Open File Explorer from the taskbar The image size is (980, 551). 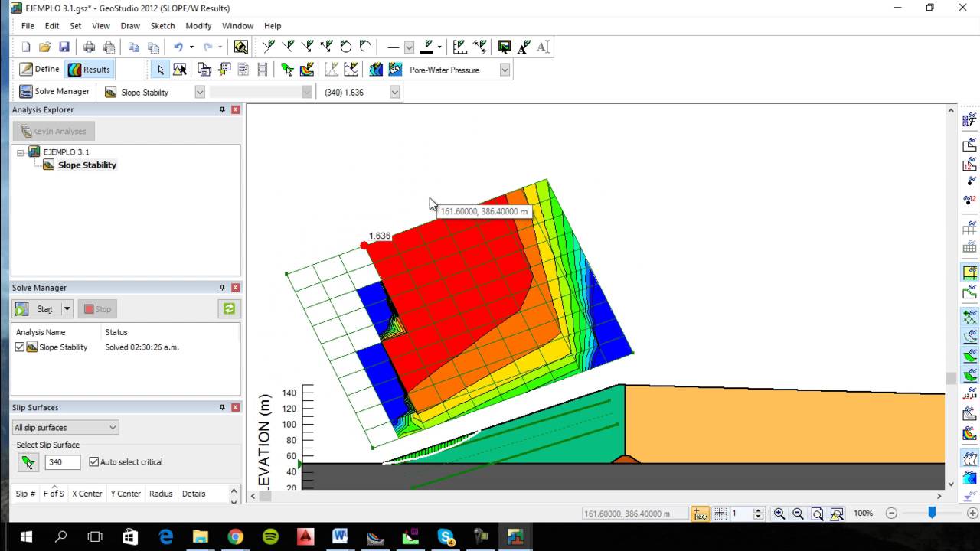tap(200, 537)
